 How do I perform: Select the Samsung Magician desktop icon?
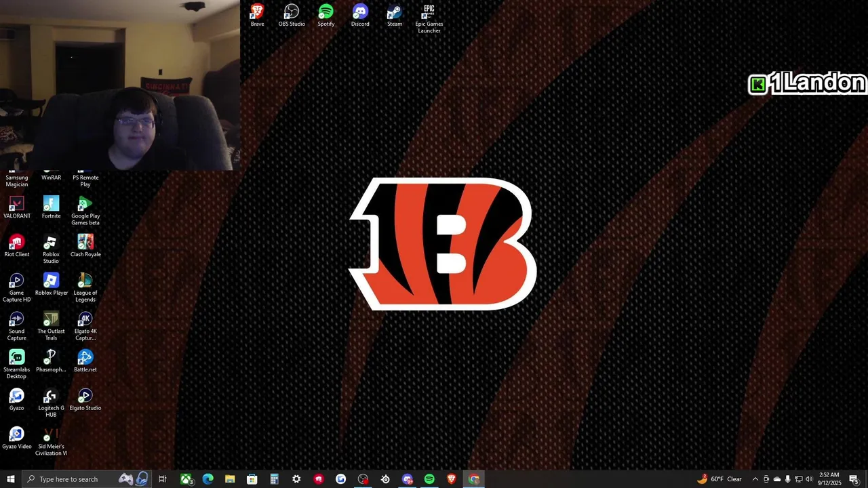(x=17, y=179)
